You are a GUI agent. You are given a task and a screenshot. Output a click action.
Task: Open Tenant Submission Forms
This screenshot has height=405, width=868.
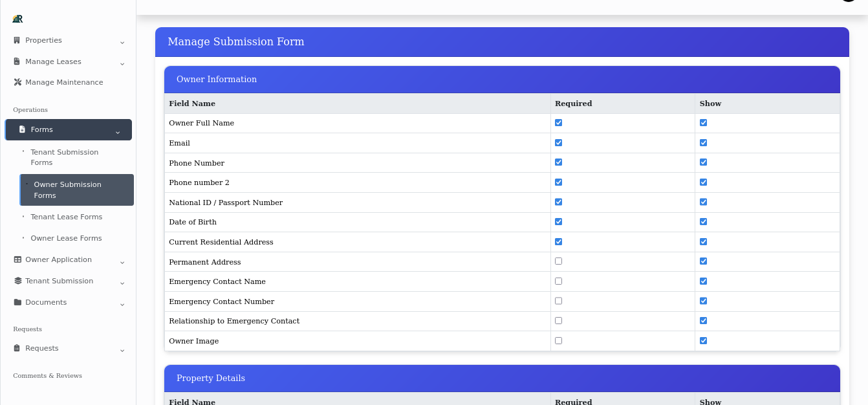tap(65, 157)
